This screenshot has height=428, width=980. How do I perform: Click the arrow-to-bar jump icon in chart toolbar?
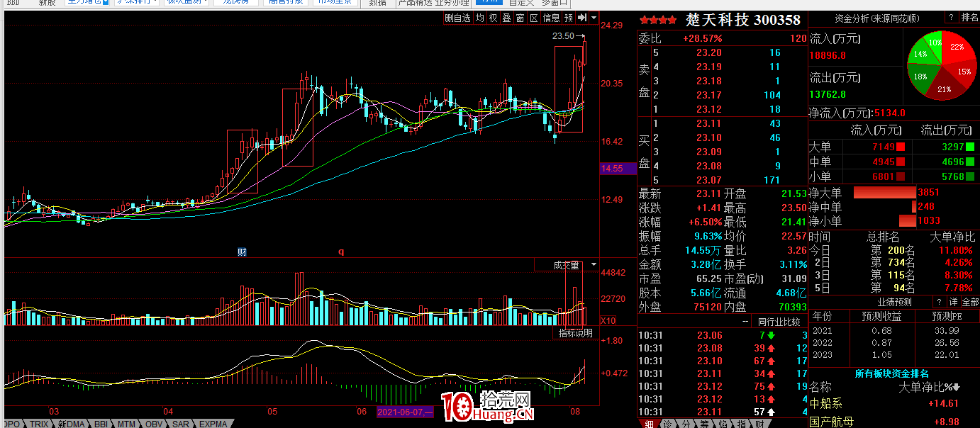[581, 18]
